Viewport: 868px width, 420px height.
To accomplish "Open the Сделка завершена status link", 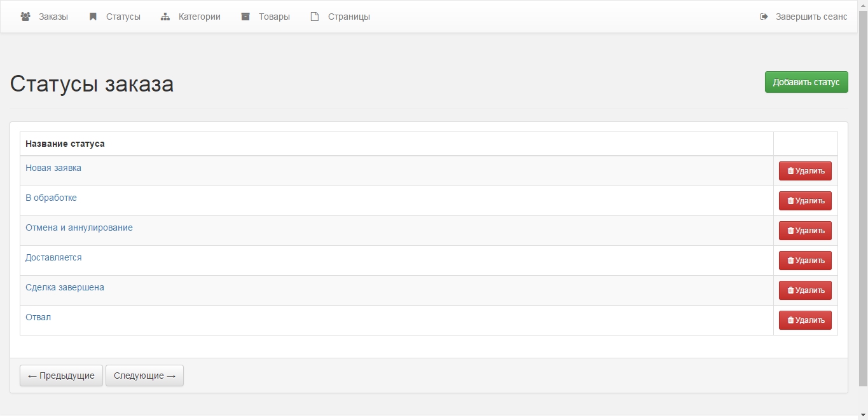I will tap(65, 287).
